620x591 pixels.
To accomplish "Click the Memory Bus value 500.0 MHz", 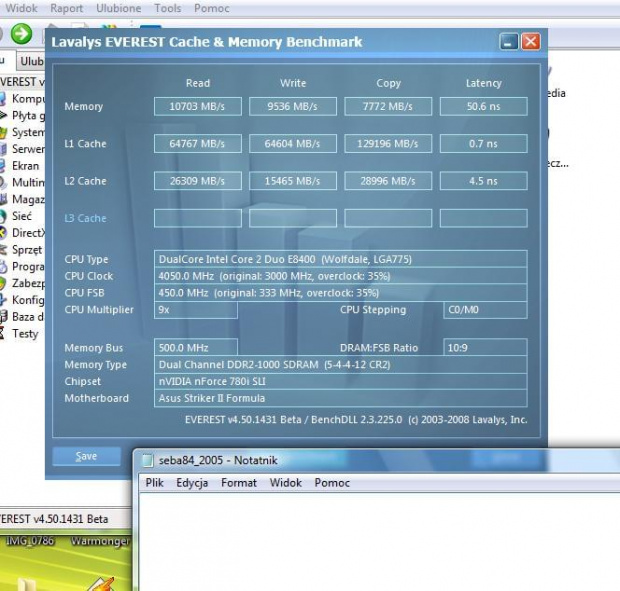I will pyautogui.click(x=196, y=347).
